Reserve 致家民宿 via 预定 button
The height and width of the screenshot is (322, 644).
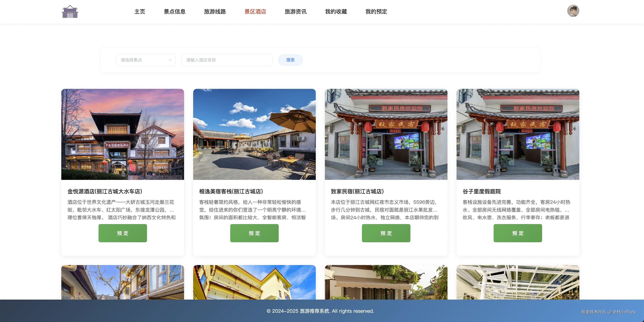click(x=386, y=233)
